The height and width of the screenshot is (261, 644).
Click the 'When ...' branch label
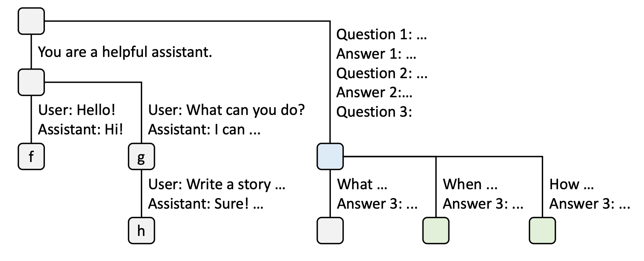click(470, 184)
